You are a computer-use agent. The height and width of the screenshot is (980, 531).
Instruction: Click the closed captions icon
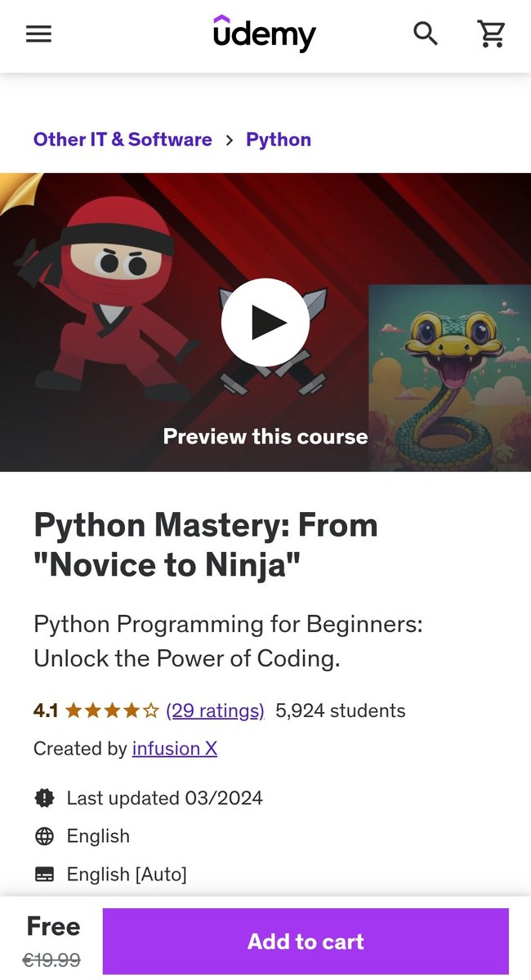coord(44,875)
